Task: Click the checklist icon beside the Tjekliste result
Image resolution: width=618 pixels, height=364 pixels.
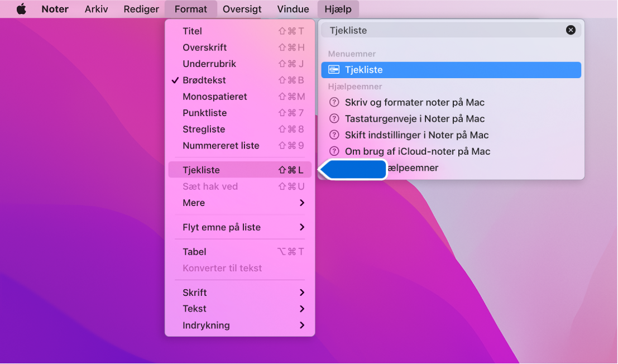Action: click(333, 69)
